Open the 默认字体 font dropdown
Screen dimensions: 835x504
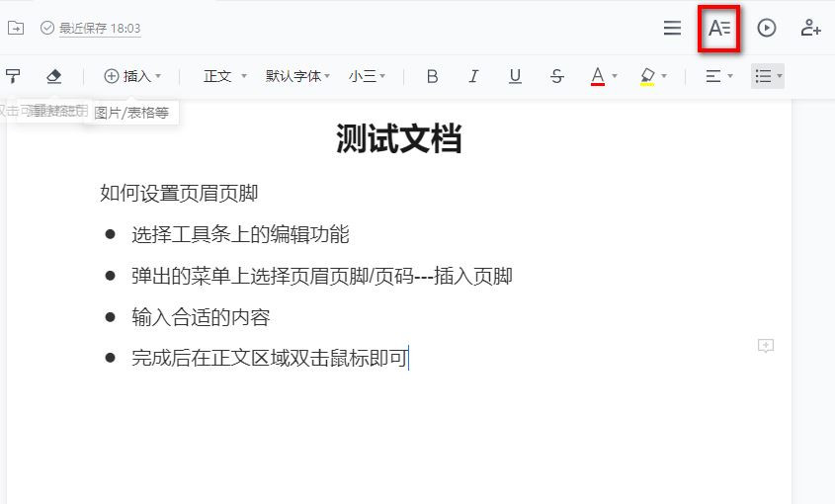297,76
